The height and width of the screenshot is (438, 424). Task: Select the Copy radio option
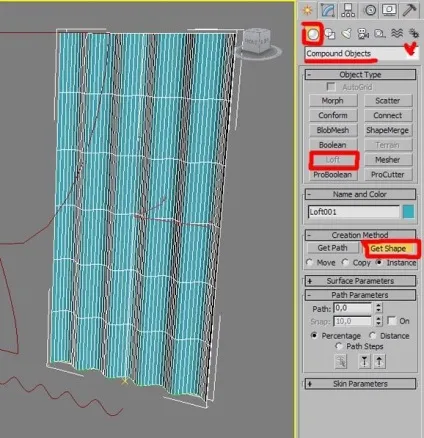coord(345,263)
